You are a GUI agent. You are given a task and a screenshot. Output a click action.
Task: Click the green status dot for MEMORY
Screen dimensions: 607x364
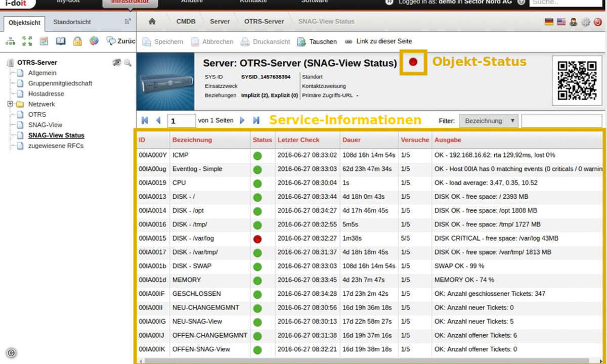point(257,280)
